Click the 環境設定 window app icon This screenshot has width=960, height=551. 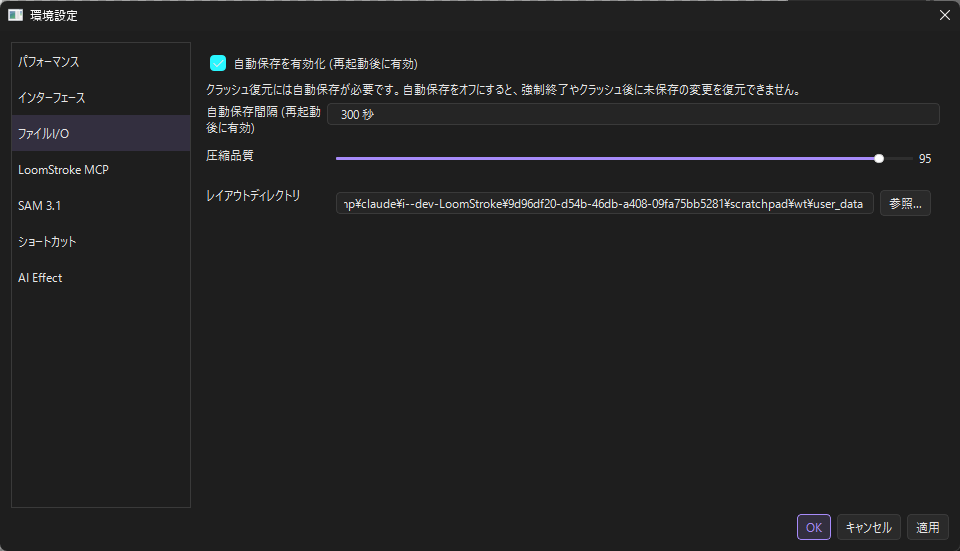point(15,15)
